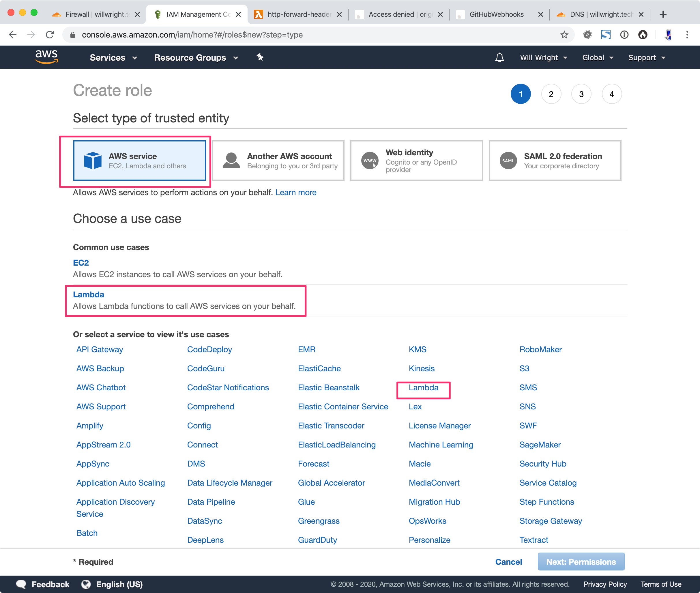This screenshot has width=700, height=593.
Task: Open the Will Wright account dropdown
Action: point(544,57)
